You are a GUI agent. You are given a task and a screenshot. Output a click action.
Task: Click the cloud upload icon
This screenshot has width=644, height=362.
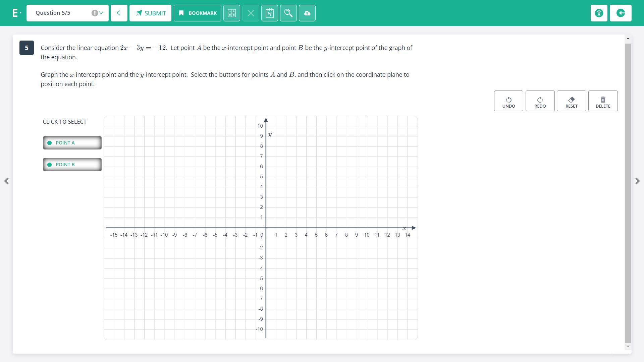(307, 13)
